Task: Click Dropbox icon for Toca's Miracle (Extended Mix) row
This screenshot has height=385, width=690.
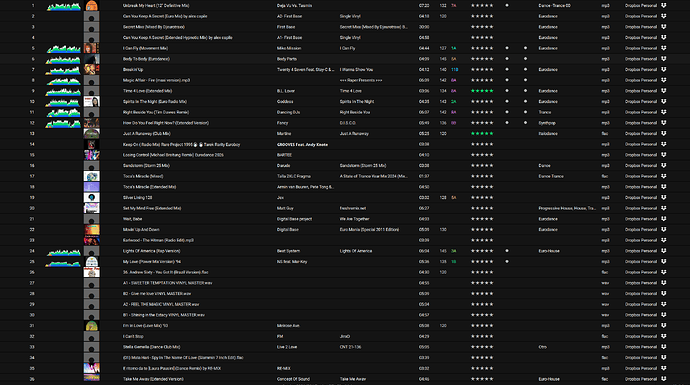Action: point(664,187)
